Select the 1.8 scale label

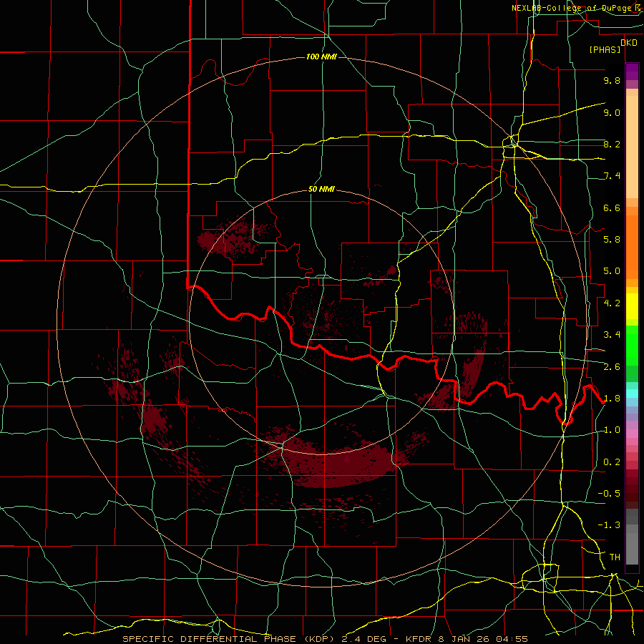click(612, 399)
